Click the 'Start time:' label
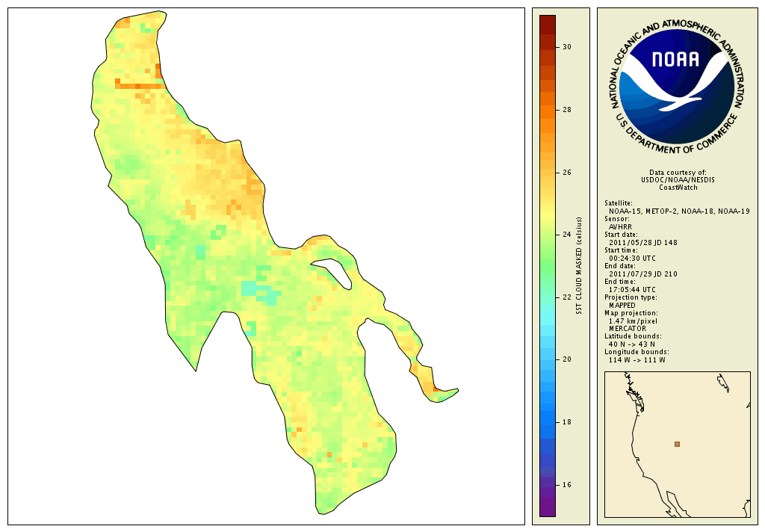Viewport: 765px width, 532px height. 621,250
